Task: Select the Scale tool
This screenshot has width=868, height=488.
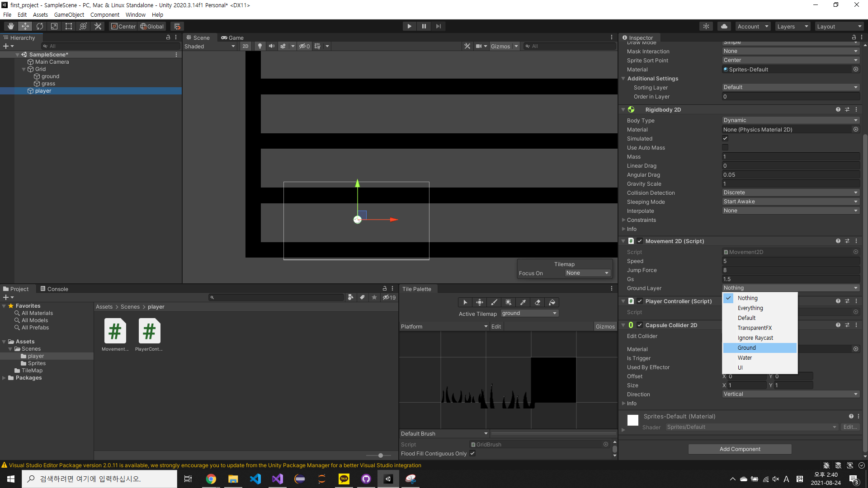Action: pyautogui.click(x=54, y=26)
